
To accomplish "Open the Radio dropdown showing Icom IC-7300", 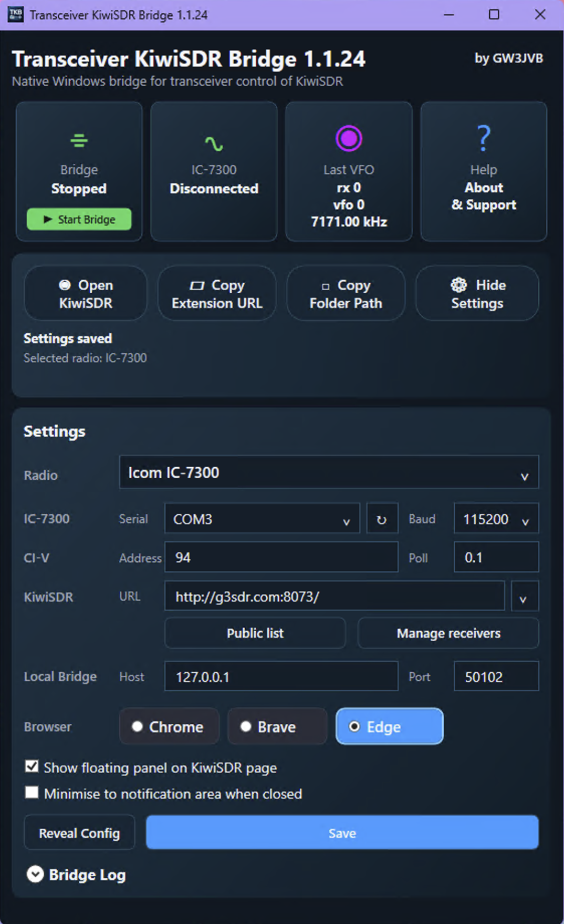I will 329,472.
